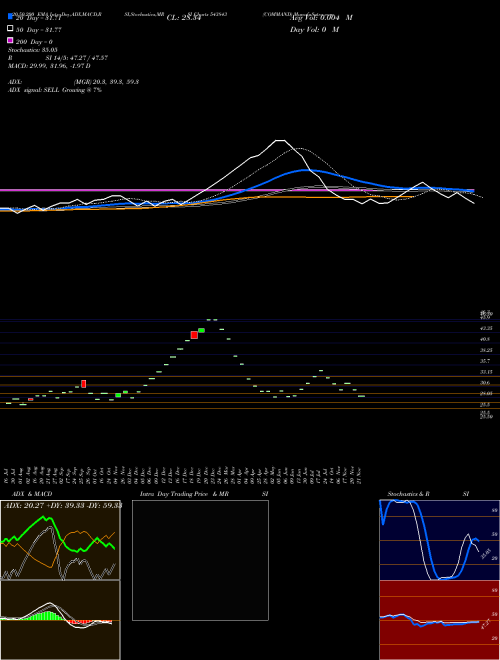This screenshot has width=500, height=660.
Task: Open the red RSI chart panel
Action: pyautogui.click(x=440, y=620)
